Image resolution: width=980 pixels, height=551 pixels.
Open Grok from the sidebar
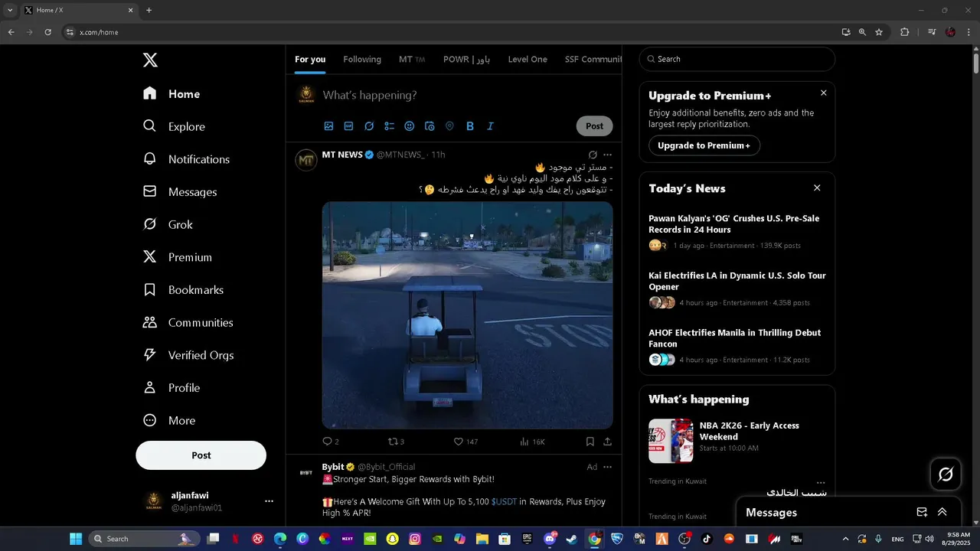(x=168, y=224)
